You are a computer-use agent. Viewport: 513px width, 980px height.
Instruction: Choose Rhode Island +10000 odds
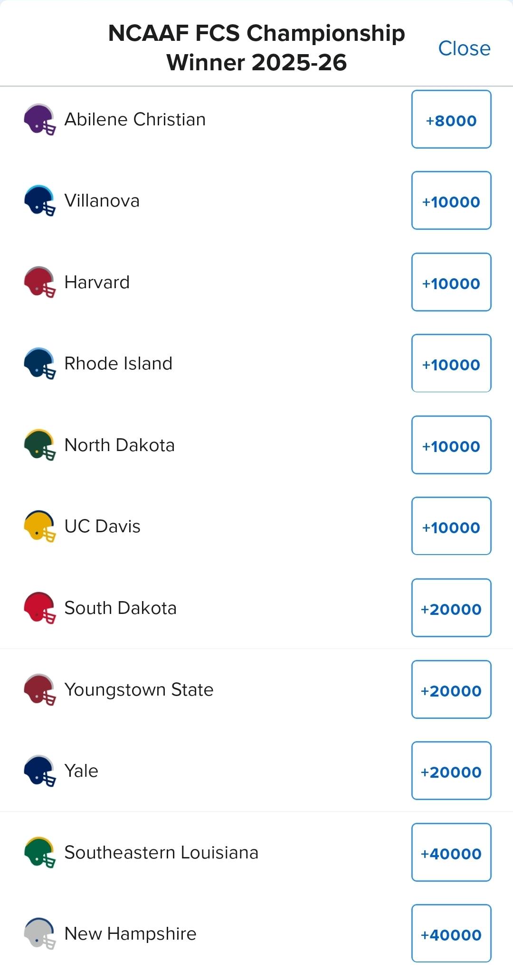pyautogui.click(x=451, y=364)
